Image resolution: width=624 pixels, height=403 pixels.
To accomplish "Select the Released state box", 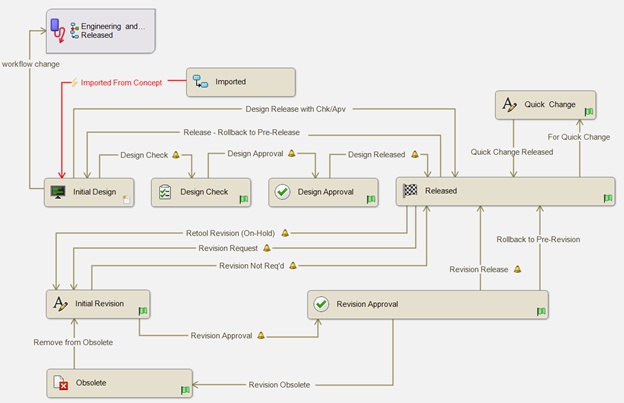I will coord(505,191).
